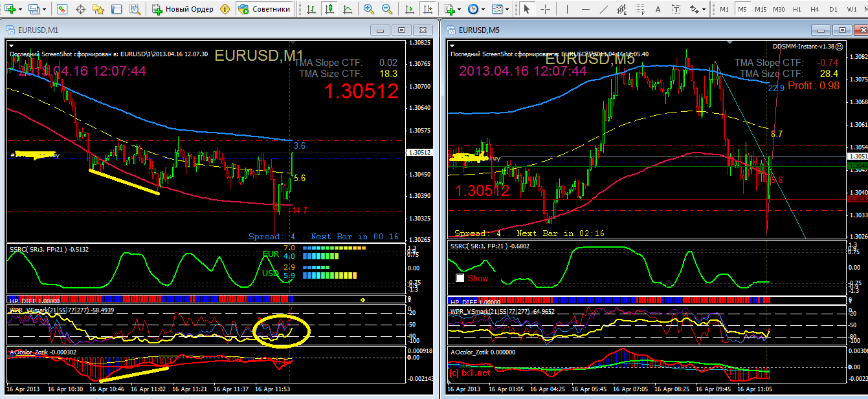Switch to M1 timeframe
This screenshot has width=868, height=399.
point(724,9)
